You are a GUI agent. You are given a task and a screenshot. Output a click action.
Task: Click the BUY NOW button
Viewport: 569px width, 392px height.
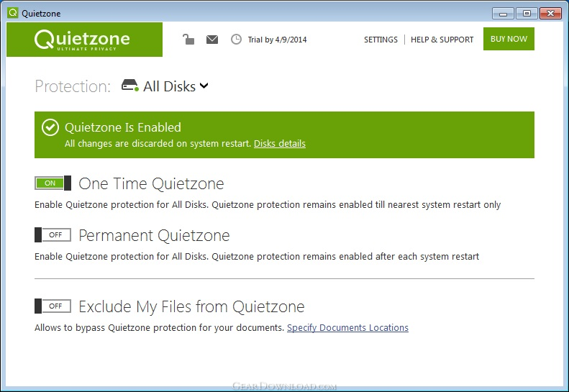[509, 39]
